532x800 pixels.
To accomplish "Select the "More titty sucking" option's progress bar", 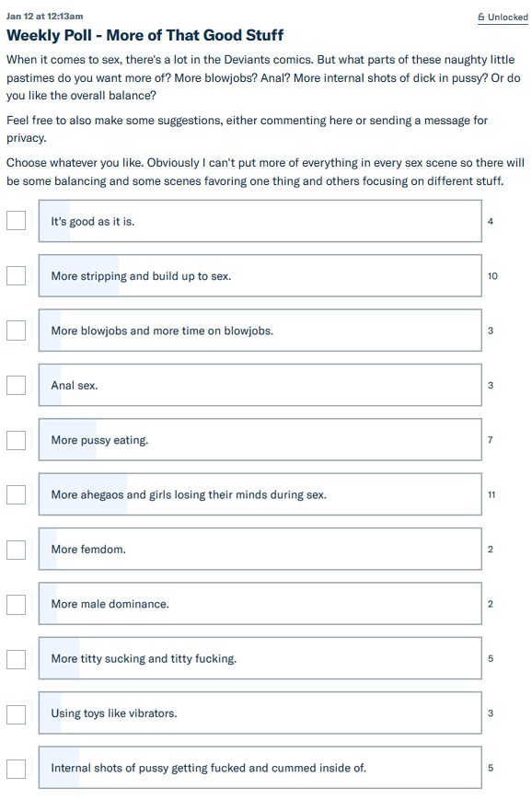I will tap(260, 658).
